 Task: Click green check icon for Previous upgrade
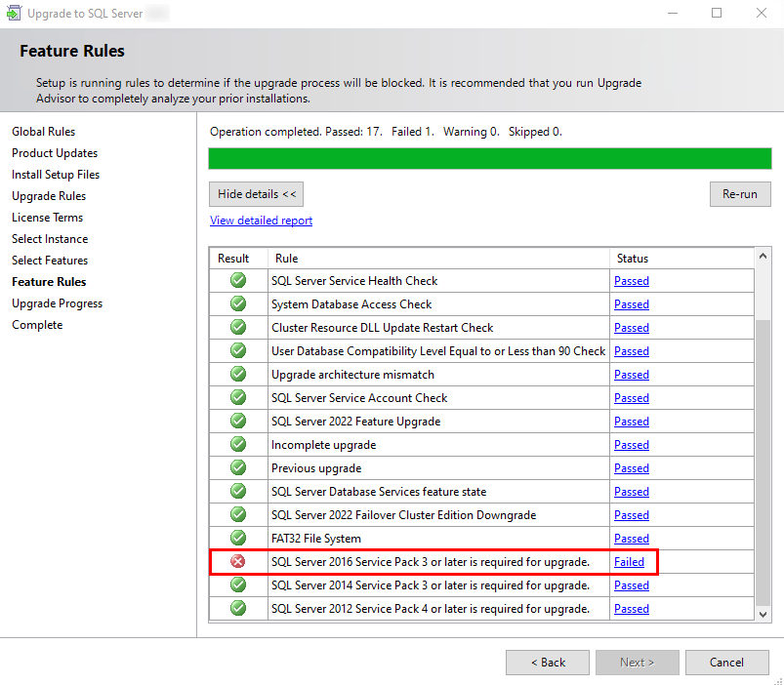point(238,467)
